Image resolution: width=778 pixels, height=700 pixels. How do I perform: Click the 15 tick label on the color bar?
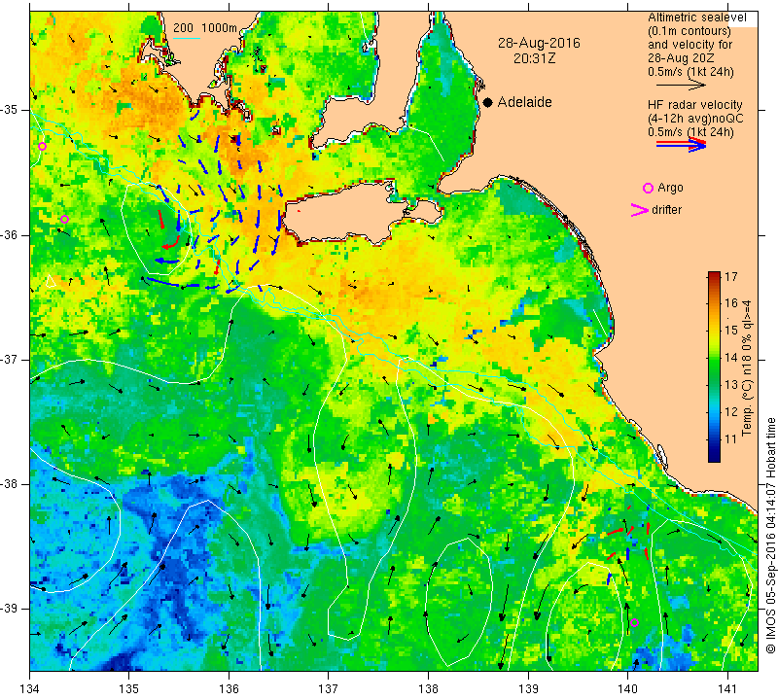tap(731, 331)
